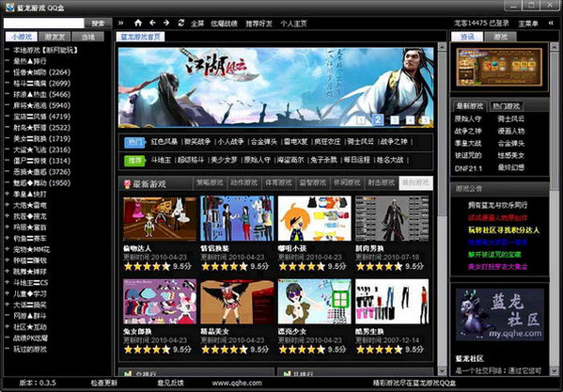Select banner slide number 3

[395, 120]
